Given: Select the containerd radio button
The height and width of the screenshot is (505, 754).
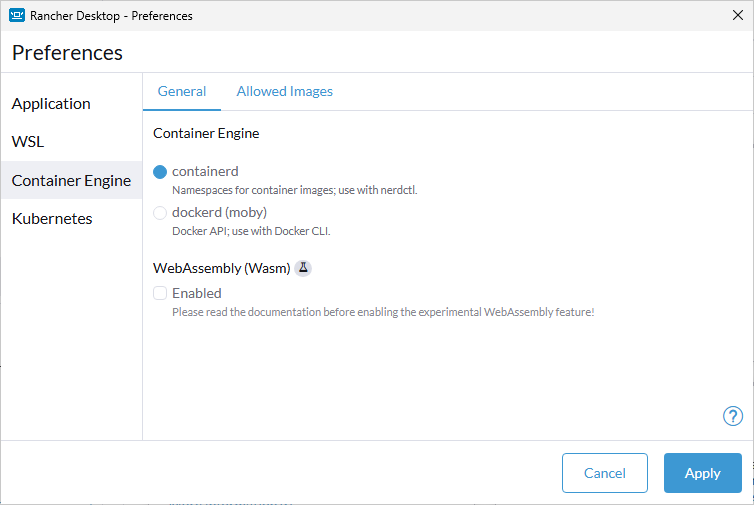Looking at the screenshot, I should (160, 171).
